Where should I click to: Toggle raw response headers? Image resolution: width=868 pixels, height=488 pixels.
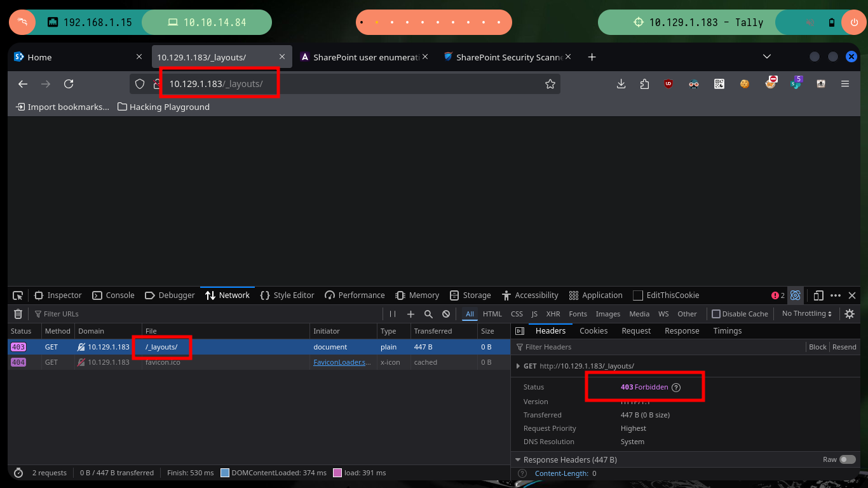pos(848,459)
